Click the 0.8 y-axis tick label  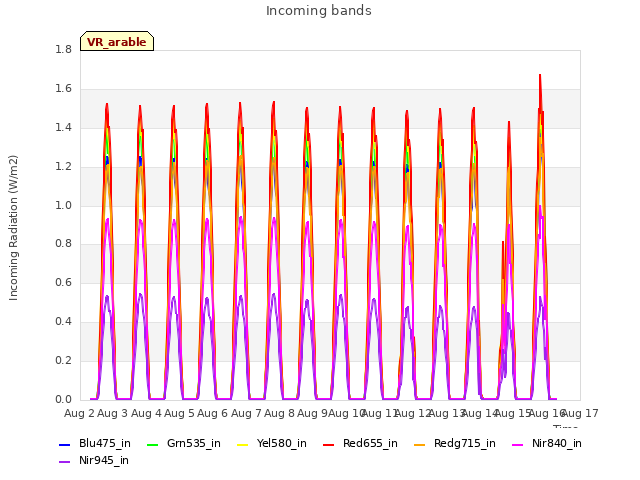pos(63,244)
